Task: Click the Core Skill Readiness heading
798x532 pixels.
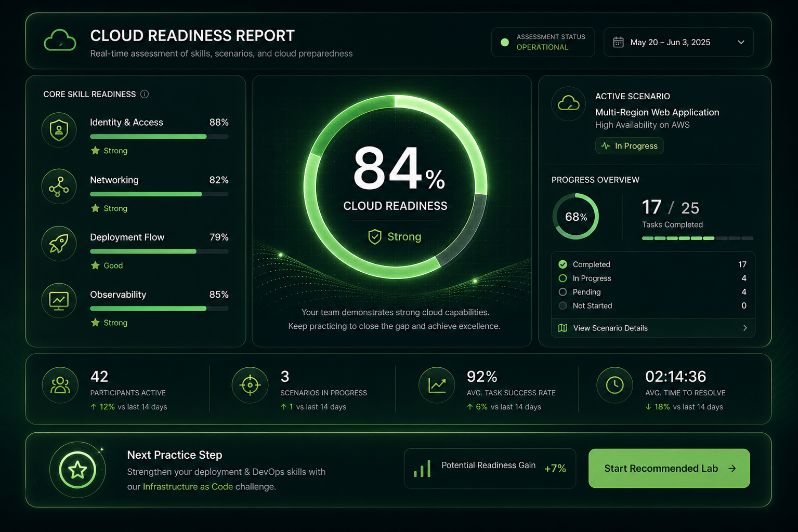Action: click(x=89, y=94)
